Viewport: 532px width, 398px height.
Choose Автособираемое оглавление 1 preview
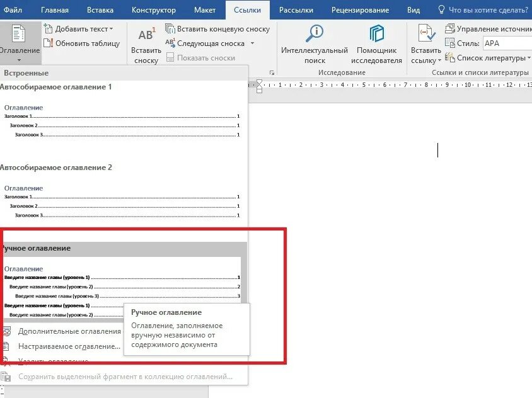tap(122, 120)
